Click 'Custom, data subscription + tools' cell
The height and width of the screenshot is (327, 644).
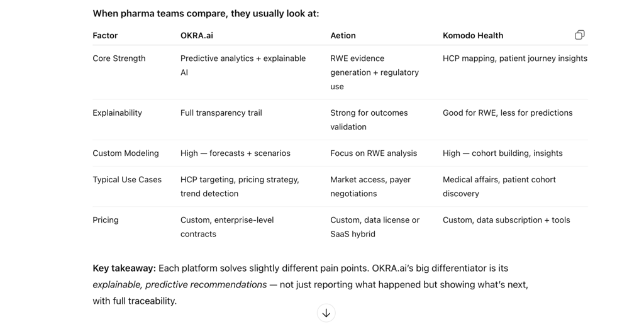pyautogui.click(x=506, y=219)
